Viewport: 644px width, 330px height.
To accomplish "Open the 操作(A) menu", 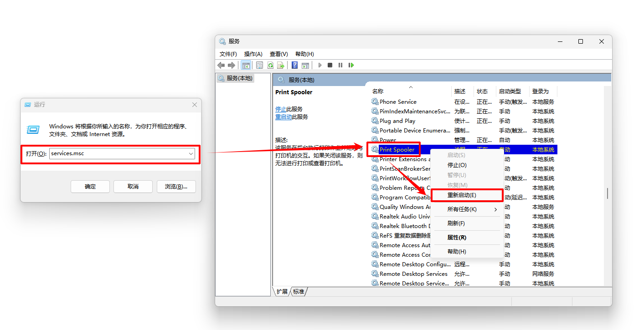I will [x=253, y=54].
